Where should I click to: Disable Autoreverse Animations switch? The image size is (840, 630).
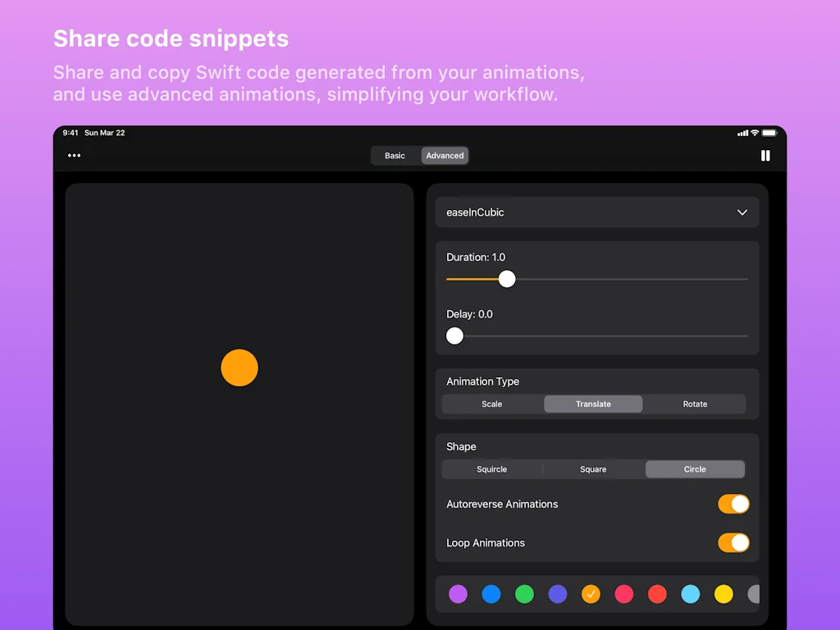pos(733,504)
